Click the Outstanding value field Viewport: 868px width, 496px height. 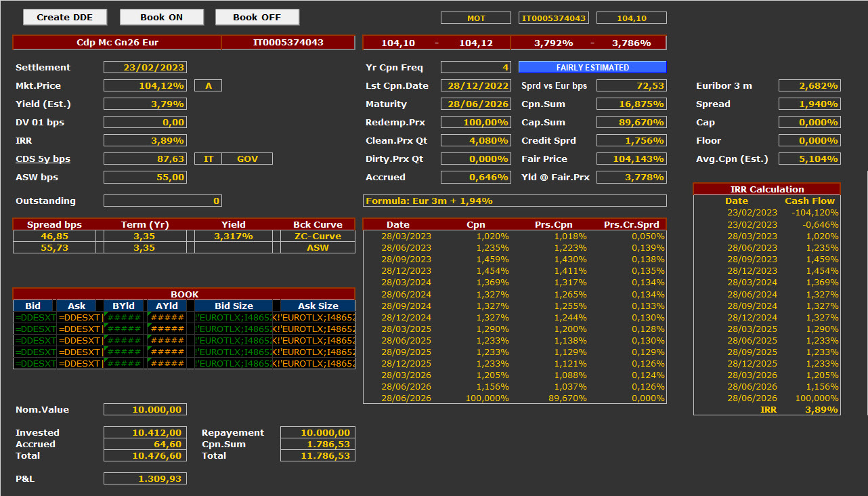pos(162,201)
